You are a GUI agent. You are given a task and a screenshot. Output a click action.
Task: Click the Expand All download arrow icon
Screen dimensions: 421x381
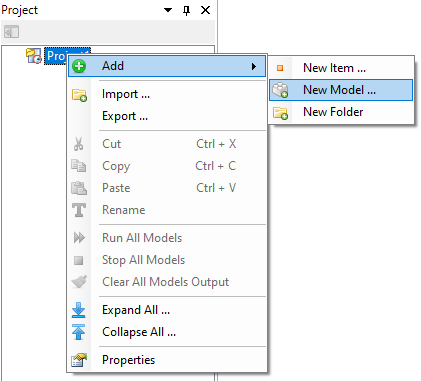pos(79,310)
